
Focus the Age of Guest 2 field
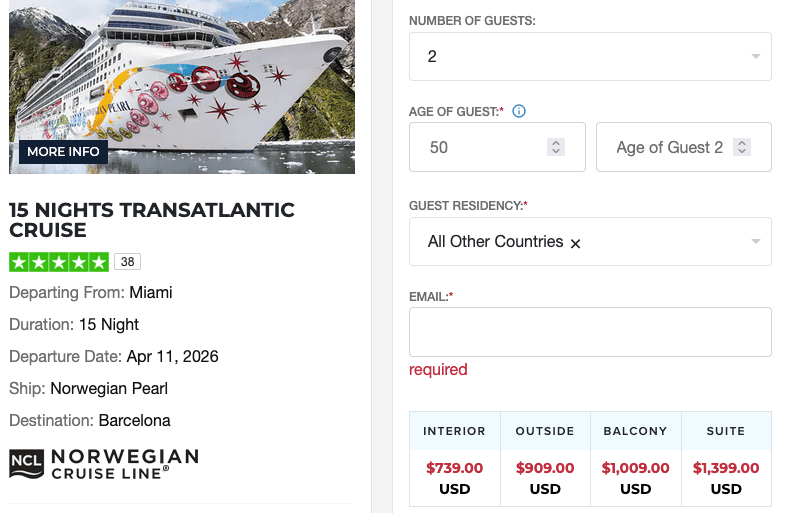pyautogui.click(x=668, y=147)
